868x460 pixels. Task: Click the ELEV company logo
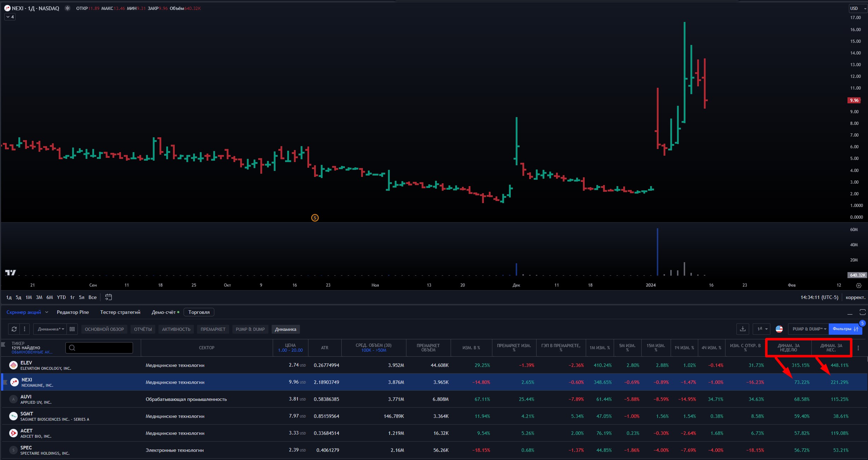(13, 365)
